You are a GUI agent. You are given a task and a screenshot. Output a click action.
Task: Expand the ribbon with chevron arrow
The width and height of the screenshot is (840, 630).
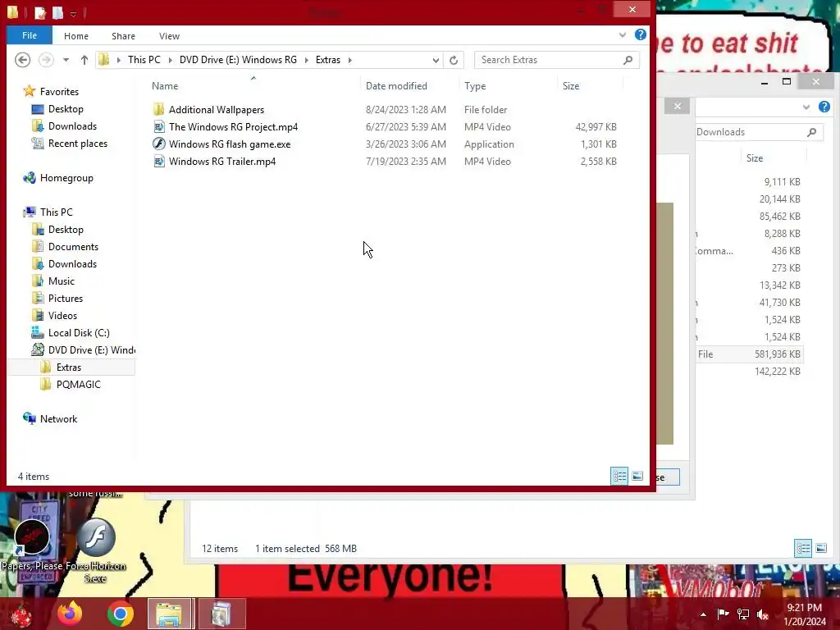[x=623, y=34]
